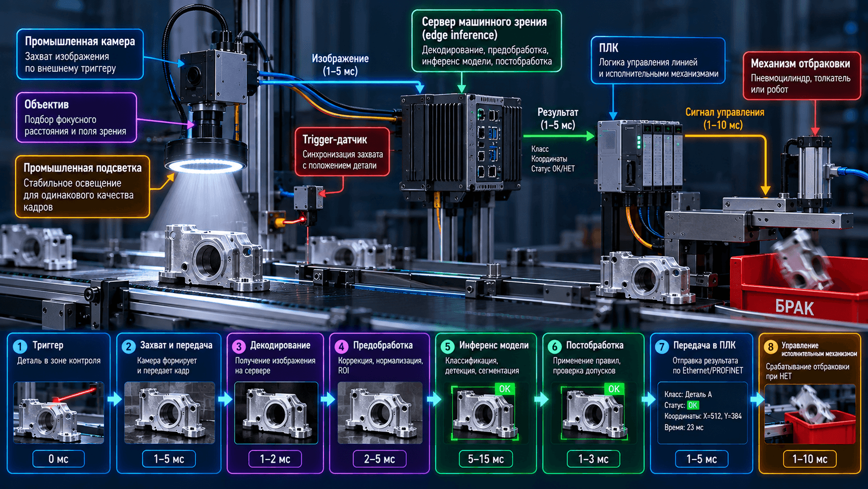The height and width of the screenshot is (489, 868).
Task: Click the "Промышленная подсветка" heading
Action: [83, 168]
